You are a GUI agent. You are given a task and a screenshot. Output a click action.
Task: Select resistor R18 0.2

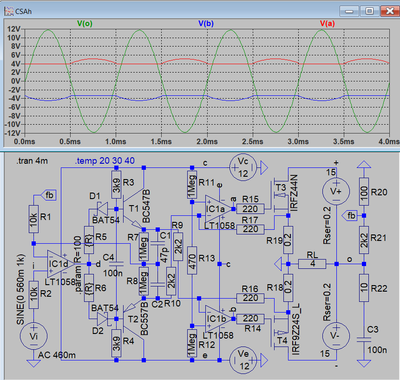[x=288, y=288]
